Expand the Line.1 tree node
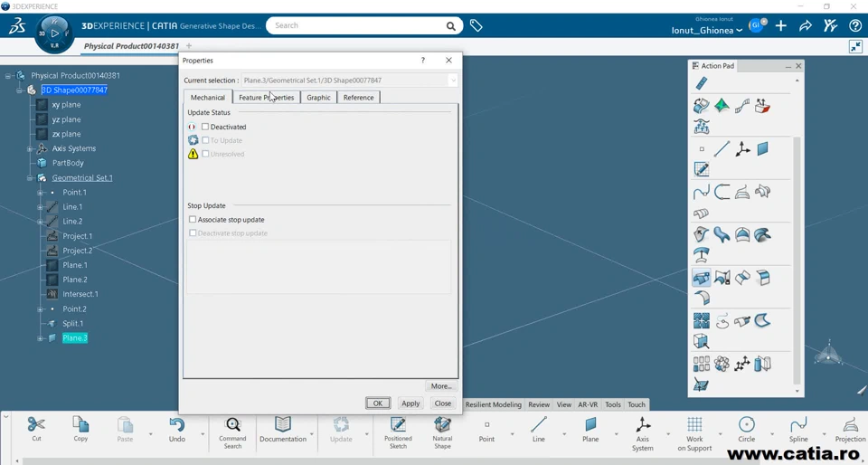 click(x=40, y=207)
